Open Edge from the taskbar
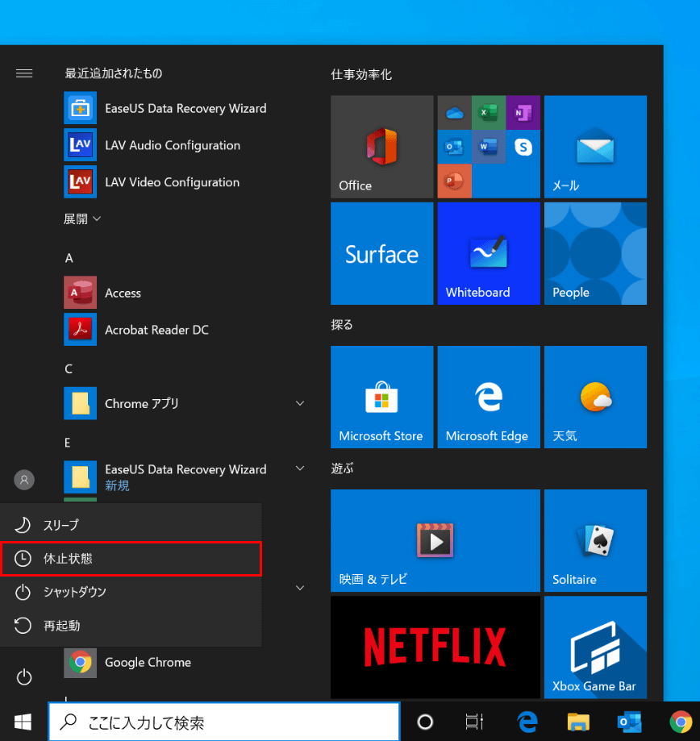The image size is (700, 741). click(527, 722)
